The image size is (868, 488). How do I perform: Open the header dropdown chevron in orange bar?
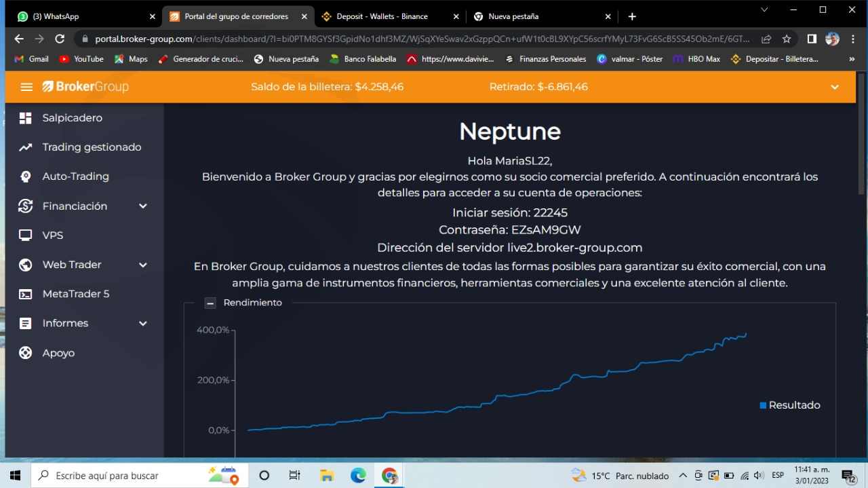pyautogui.click(x=835, y=87)
